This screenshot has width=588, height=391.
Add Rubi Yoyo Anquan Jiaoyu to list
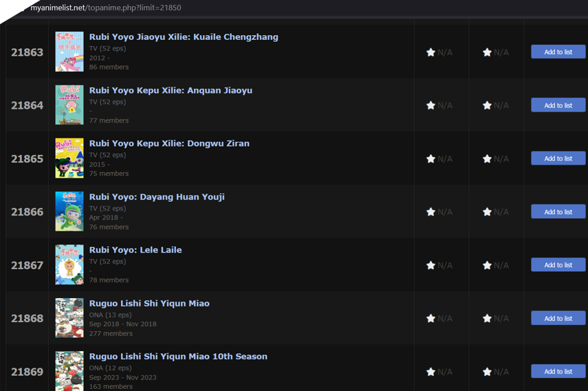click(x=558, y=105)
